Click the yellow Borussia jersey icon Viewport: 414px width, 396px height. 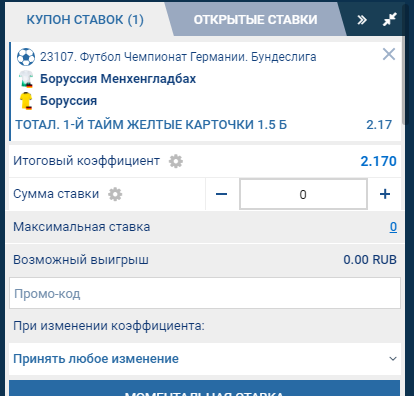point(26,101)
